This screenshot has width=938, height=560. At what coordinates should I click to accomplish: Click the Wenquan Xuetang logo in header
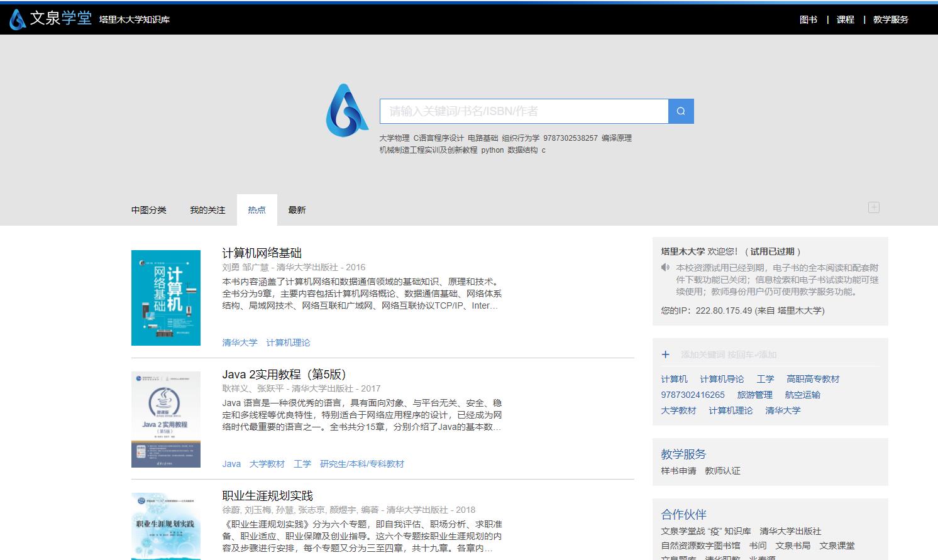51,19
